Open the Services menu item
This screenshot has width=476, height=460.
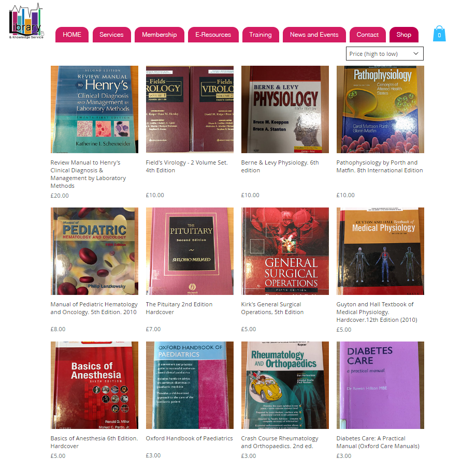(x=111, y=35)
